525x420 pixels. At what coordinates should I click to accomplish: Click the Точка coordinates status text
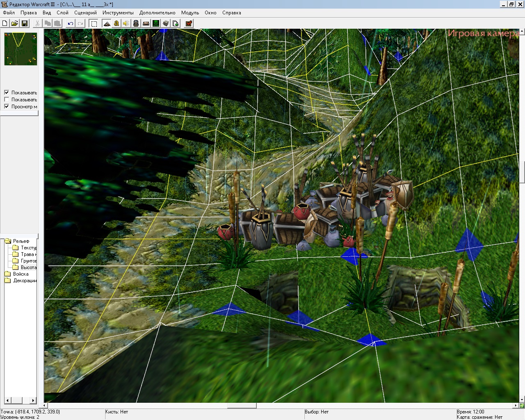tap(30, 412)
